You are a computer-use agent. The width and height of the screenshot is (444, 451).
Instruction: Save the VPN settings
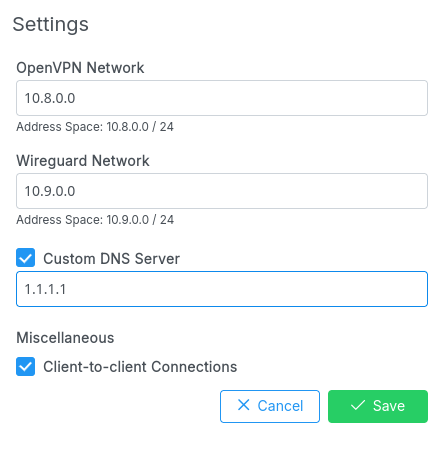point(378,406)
